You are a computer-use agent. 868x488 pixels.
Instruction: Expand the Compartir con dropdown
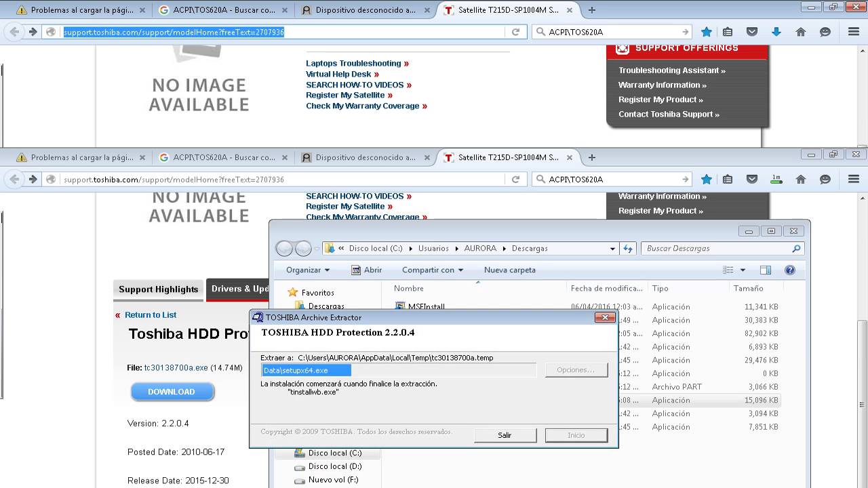pyautogui.click(x=433, y=270)
